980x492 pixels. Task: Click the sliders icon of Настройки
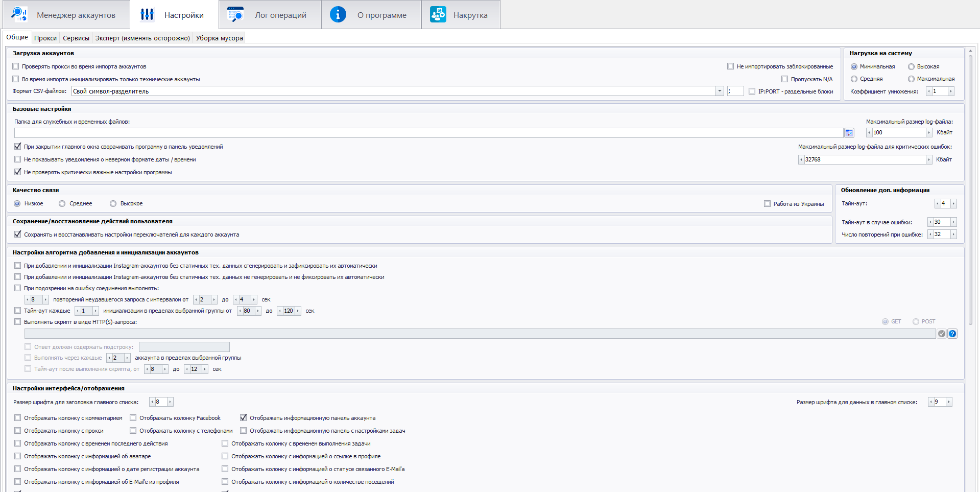pyautogui.click(x=147, y=14)
